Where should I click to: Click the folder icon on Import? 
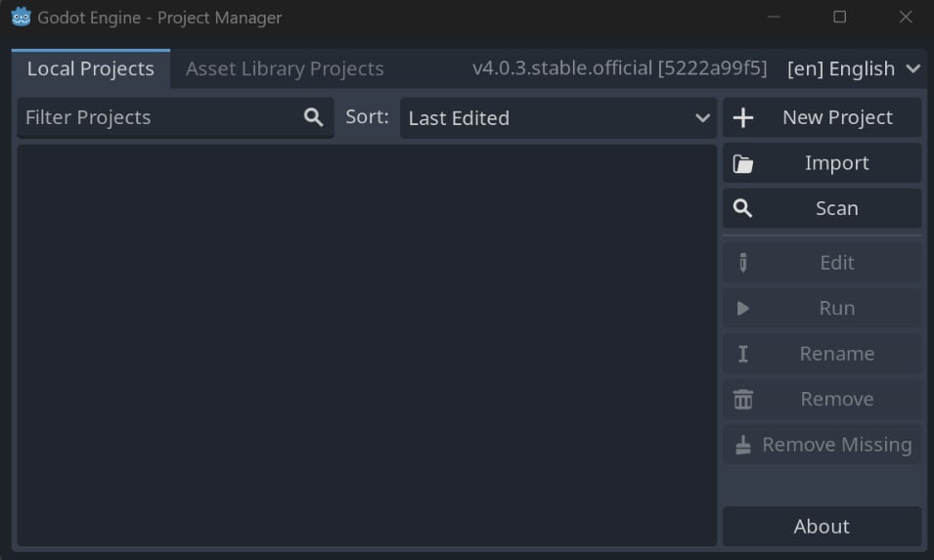[x=742, y=163]
